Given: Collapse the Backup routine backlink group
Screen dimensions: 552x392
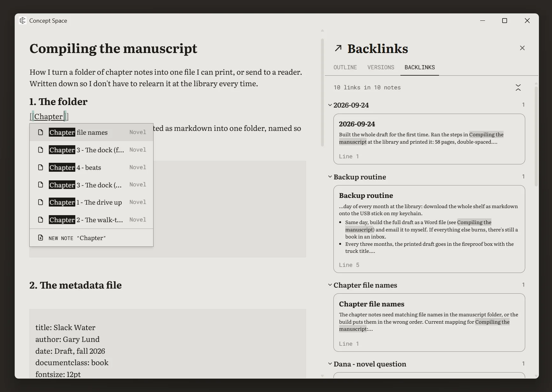Looking at the screenshot, I should (330, 177).
